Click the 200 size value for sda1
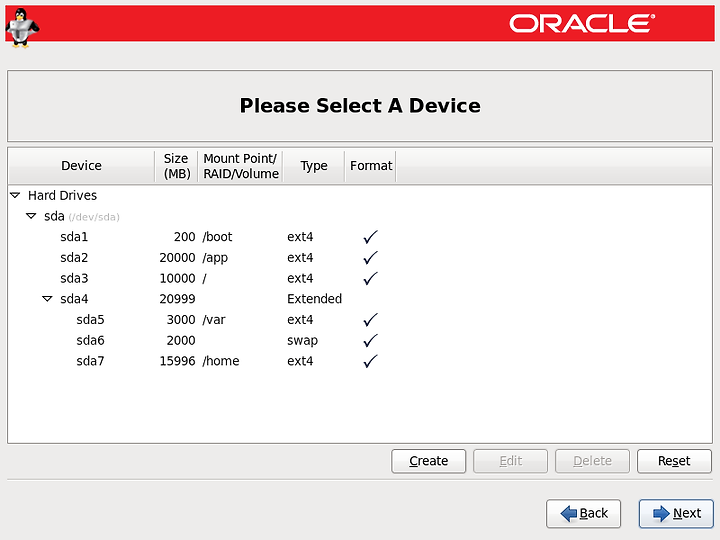The image size is (720, 540). click(185, 237)
